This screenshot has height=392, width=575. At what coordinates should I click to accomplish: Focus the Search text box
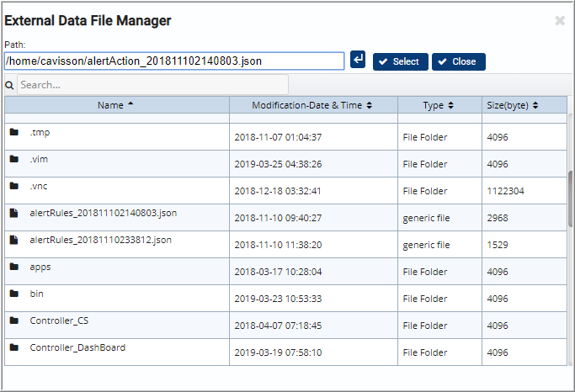(x=152, y=85)
